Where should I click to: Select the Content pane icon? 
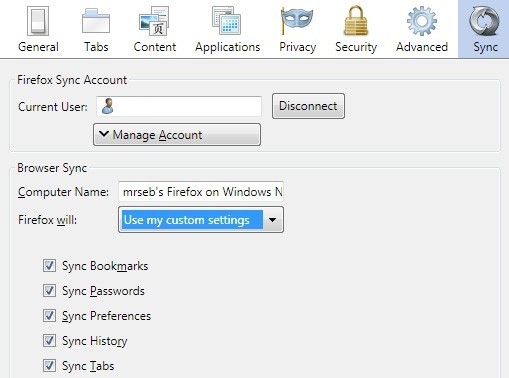(154, 21)
